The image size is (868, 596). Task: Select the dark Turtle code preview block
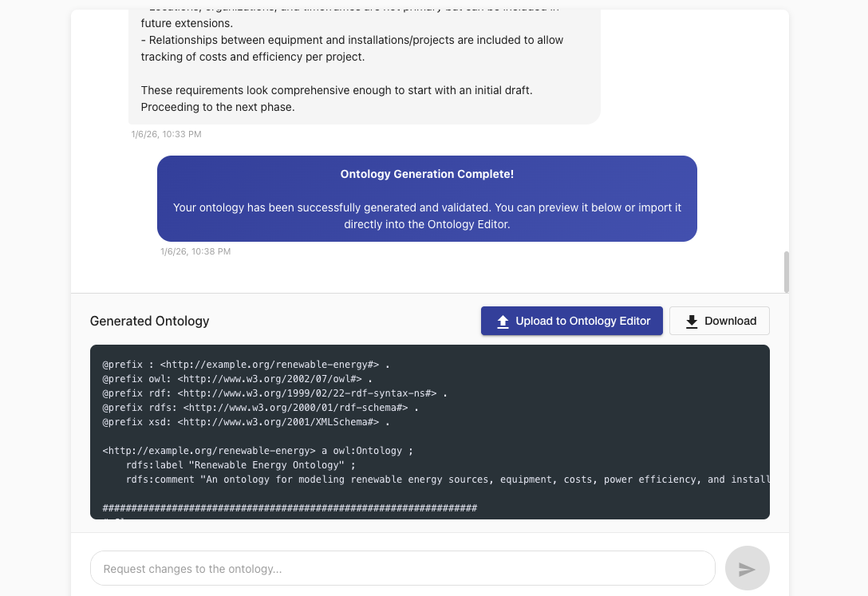(431, 432)
